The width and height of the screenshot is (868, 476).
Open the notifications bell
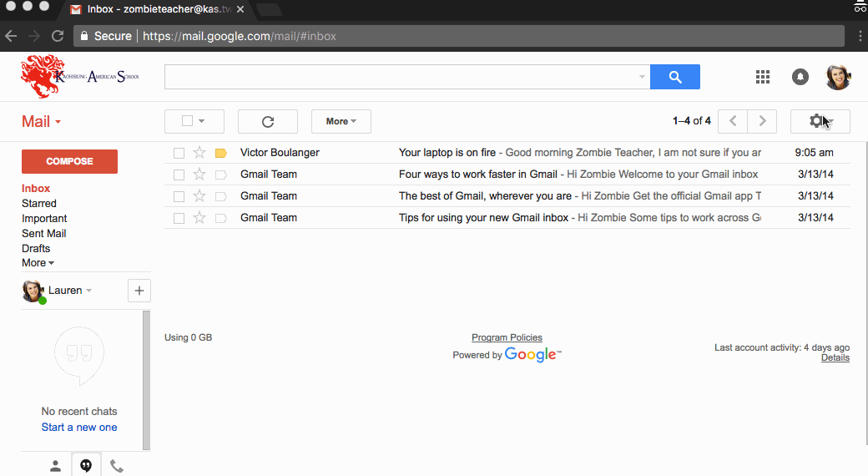coord(800,77)
